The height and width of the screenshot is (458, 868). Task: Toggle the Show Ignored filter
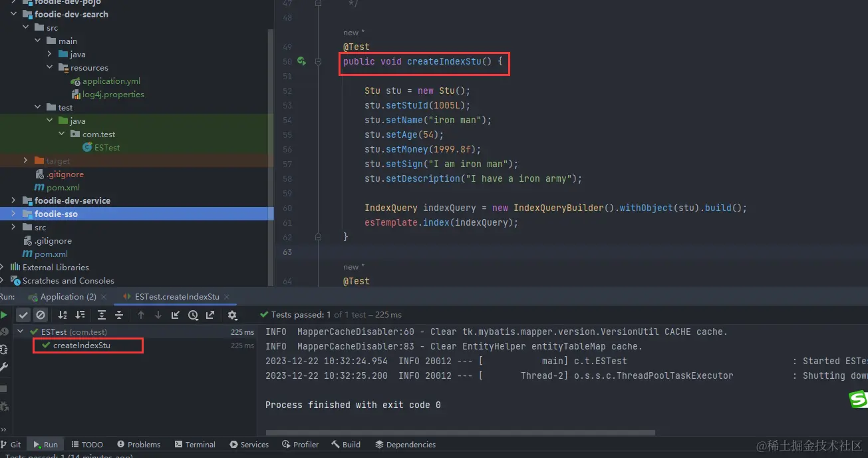[x=41, y=315]
